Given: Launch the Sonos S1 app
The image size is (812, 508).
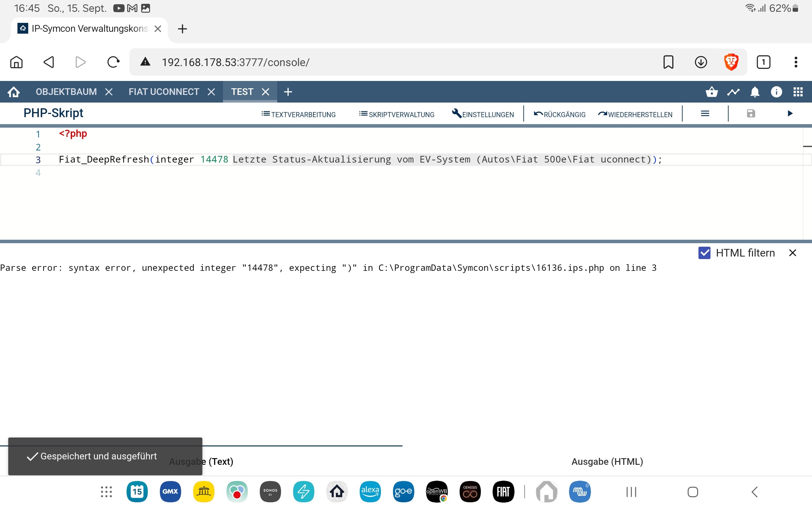Looking at the screenshot, I should (x=270, y=492).
